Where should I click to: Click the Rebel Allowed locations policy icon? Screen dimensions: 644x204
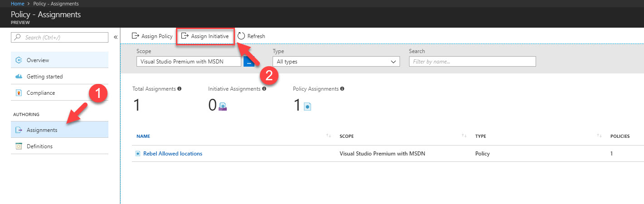(x=138, y=154)
